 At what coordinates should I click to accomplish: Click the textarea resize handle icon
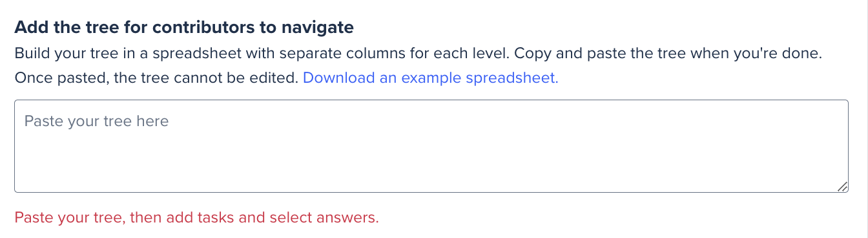click(x=842, y=186)
